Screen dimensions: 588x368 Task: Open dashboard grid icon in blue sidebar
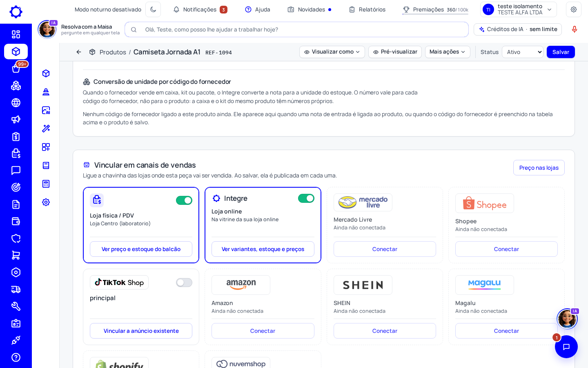coord(16,34)
